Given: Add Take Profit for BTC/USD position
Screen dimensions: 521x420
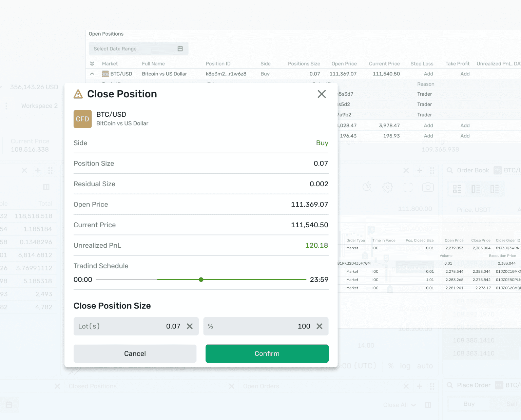Looking at the screenshot, I should (465, 74).
